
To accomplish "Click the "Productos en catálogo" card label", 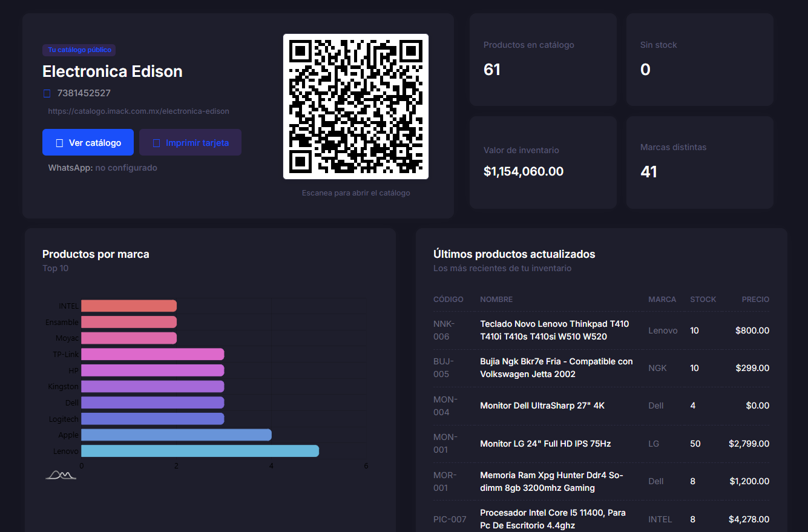I will click(529, 45).
